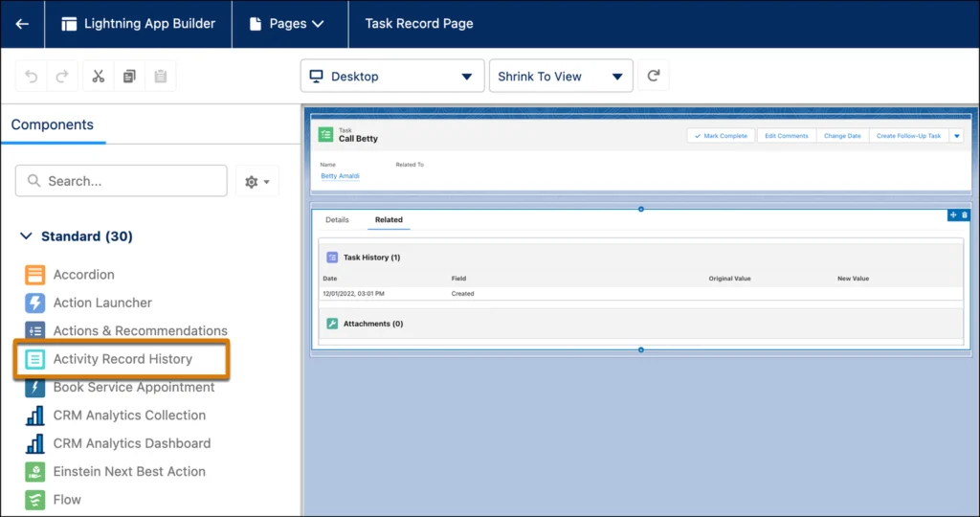This screenshot has height=517, width=980.
Task: Click the refresh canvas icon
Action: 654,77
